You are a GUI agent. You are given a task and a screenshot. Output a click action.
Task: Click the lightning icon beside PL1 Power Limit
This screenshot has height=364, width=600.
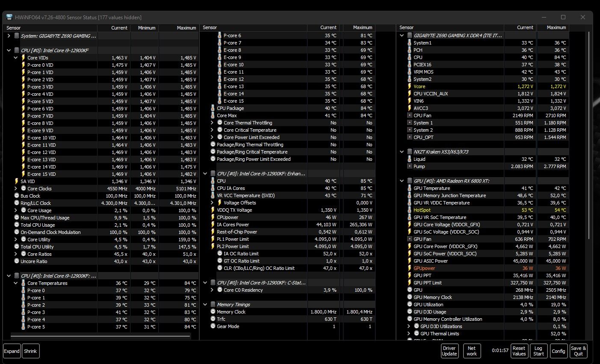213,239
